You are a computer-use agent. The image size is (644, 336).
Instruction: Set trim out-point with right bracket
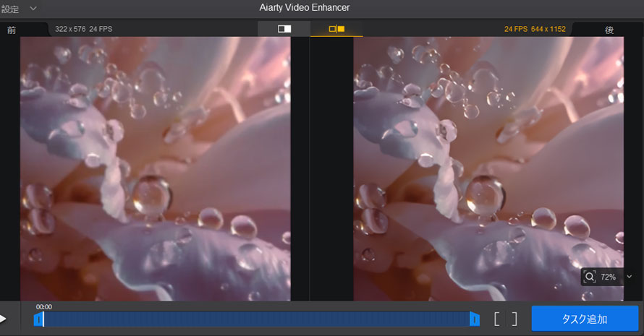(514, 319)
